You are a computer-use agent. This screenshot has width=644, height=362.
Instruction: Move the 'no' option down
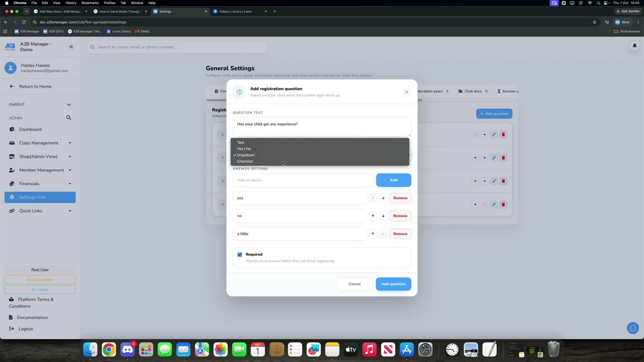(x=383, y=216)
